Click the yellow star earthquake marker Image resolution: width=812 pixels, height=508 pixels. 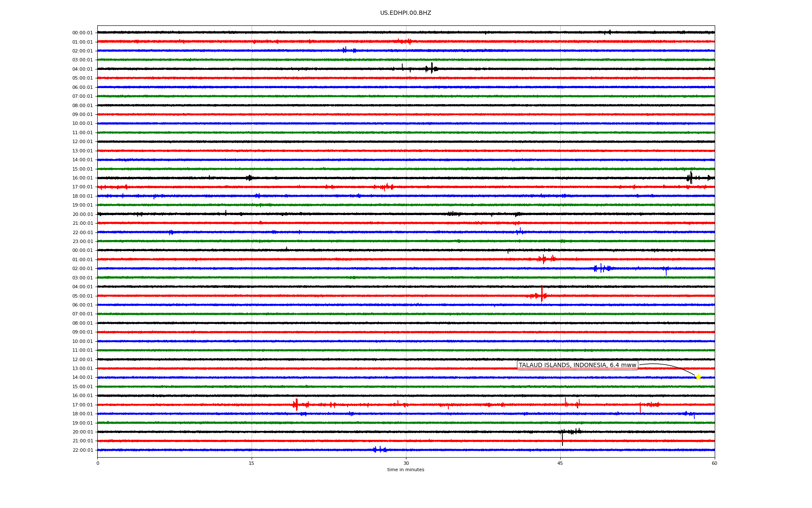point(698,377)
